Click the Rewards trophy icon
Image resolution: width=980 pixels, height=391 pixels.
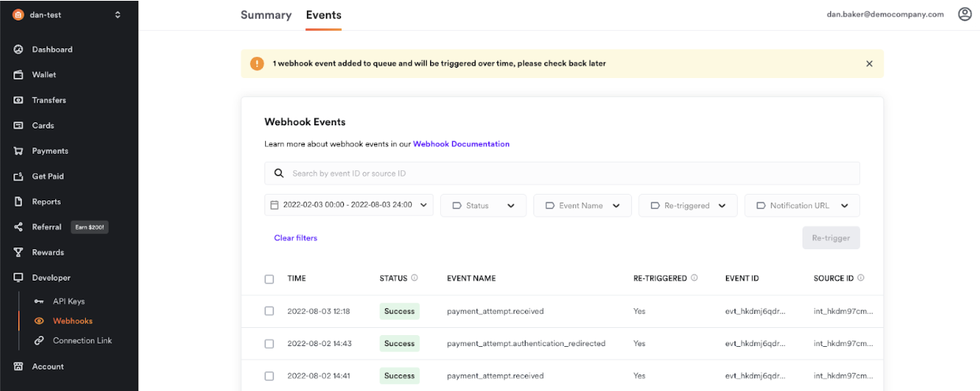point(18,252)
